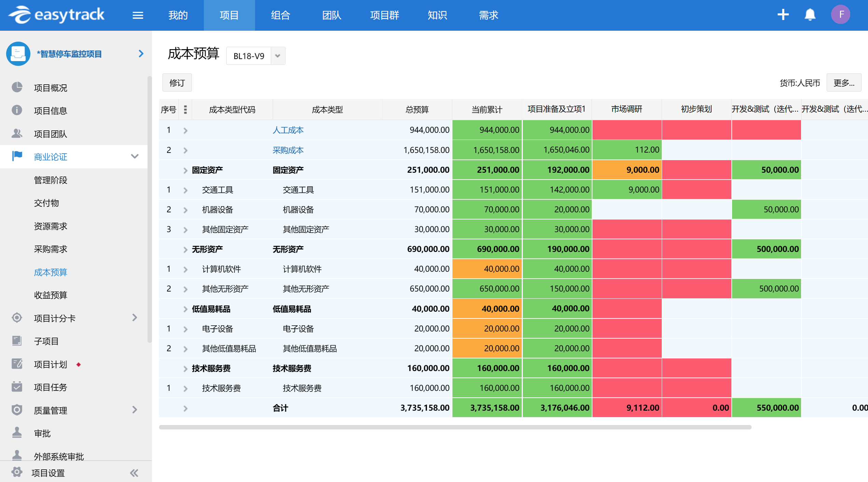Click the hamburger menu icon
The height and width of the screenshot is (482, 868).
pyautogui.click(x=138, y=15)
